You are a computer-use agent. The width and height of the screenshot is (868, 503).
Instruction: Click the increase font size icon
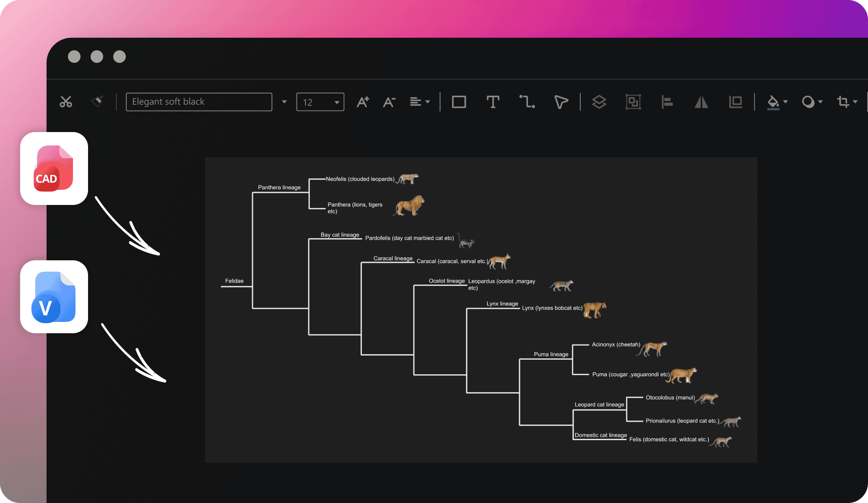(363, 102)
